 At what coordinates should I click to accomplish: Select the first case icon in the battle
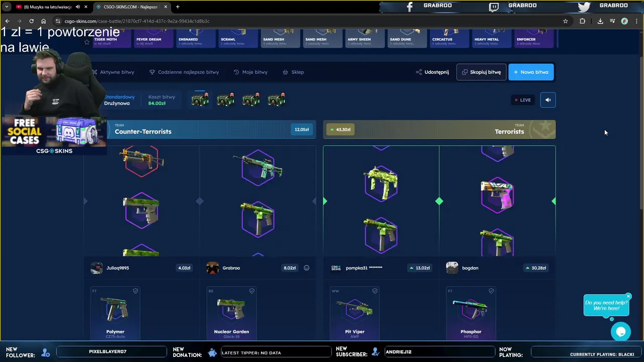click(x=200, y=100)
